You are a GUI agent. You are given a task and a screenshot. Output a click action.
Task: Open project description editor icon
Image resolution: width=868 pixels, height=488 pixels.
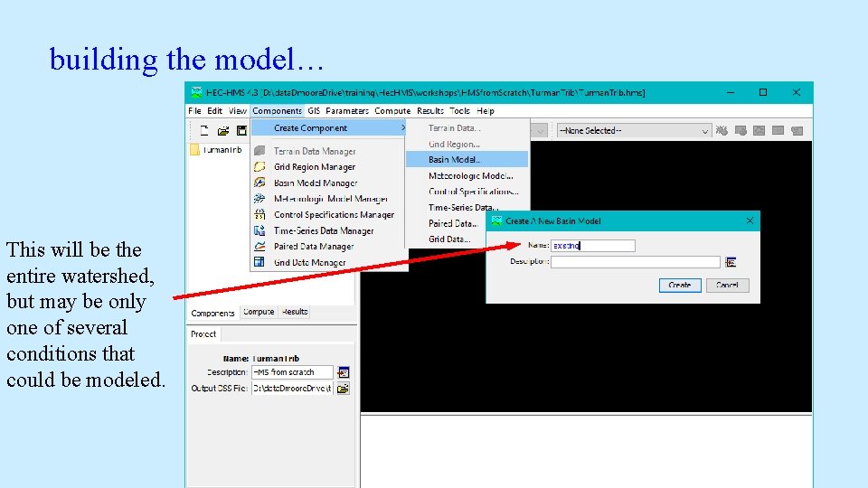pos(344,372)
